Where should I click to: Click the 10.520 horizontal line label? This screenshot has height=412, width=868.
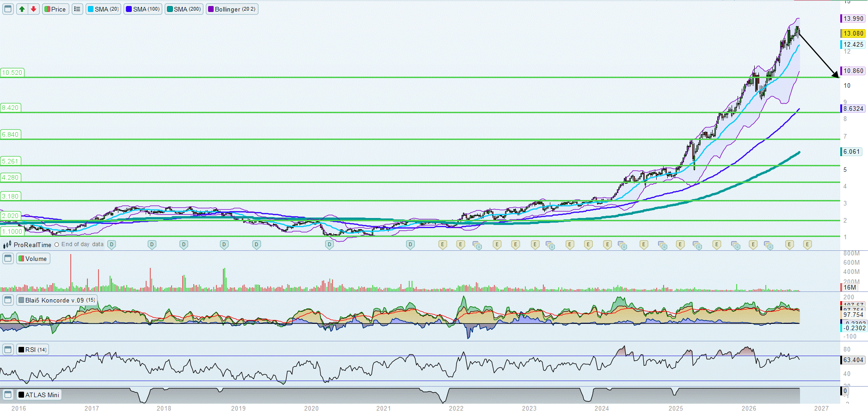[12, 73]
